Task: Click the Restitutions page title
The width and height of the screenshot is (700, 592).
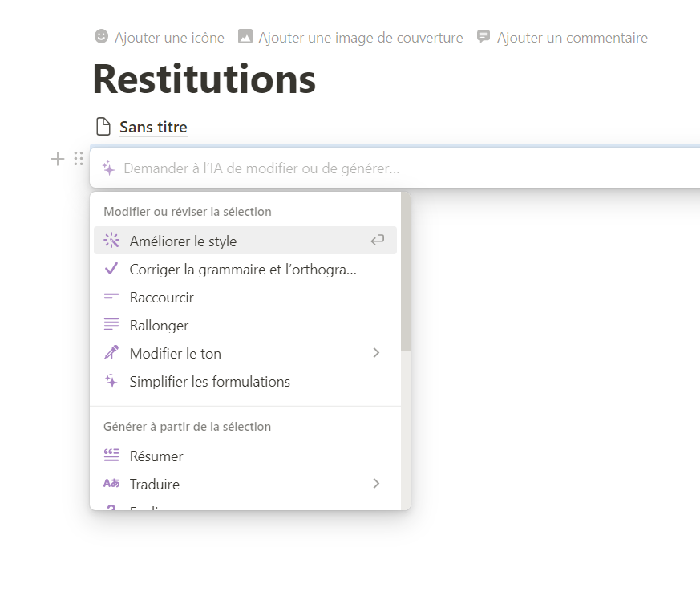Action: (204, 79)
